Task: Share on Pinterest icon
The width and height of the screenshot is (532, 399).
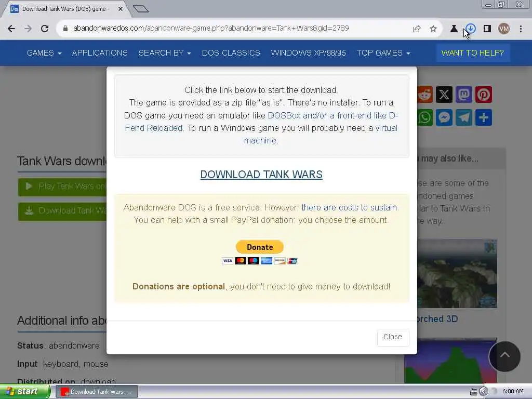Action: click(484, 95)
